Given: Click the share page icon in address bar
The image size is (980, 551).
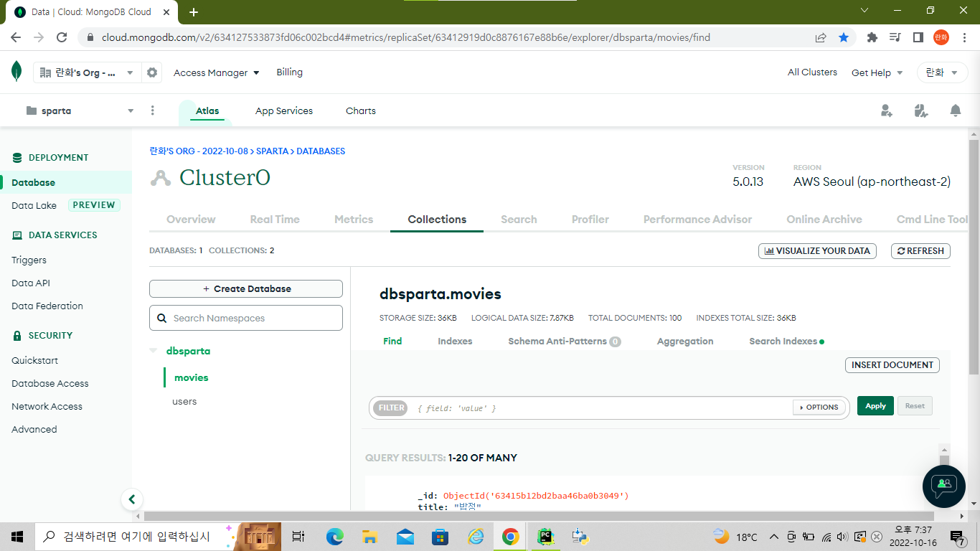Looking at the screenshot, I should tap(821, 37).
